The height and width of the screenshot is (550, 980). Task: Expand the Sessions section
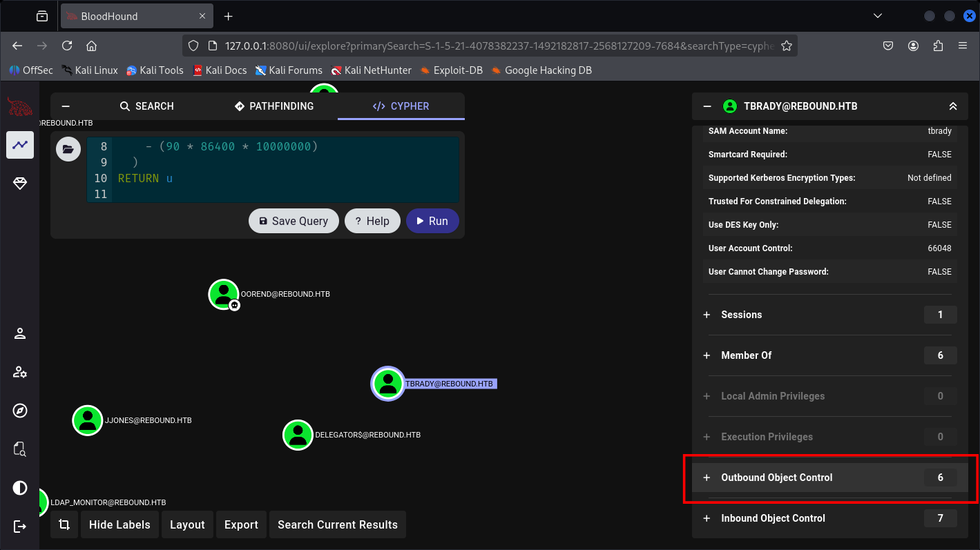point(741,315)
